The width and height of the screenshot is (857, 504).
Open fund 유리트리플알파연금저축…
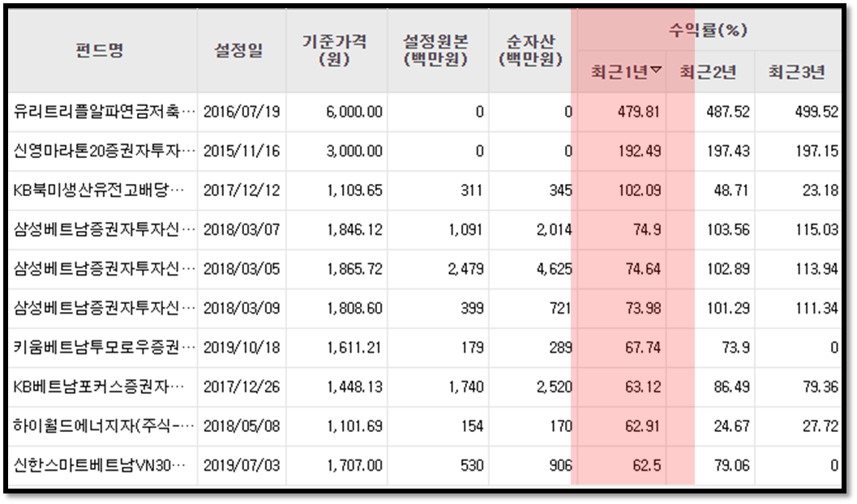[x=104, y=112]
